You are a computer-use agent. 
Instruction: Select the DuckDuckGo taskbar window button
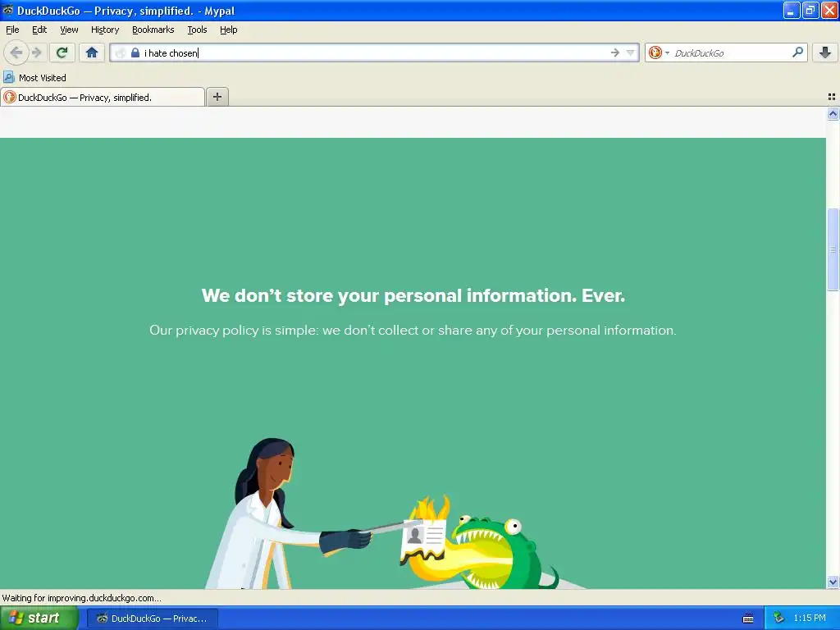tap(153, 619)
